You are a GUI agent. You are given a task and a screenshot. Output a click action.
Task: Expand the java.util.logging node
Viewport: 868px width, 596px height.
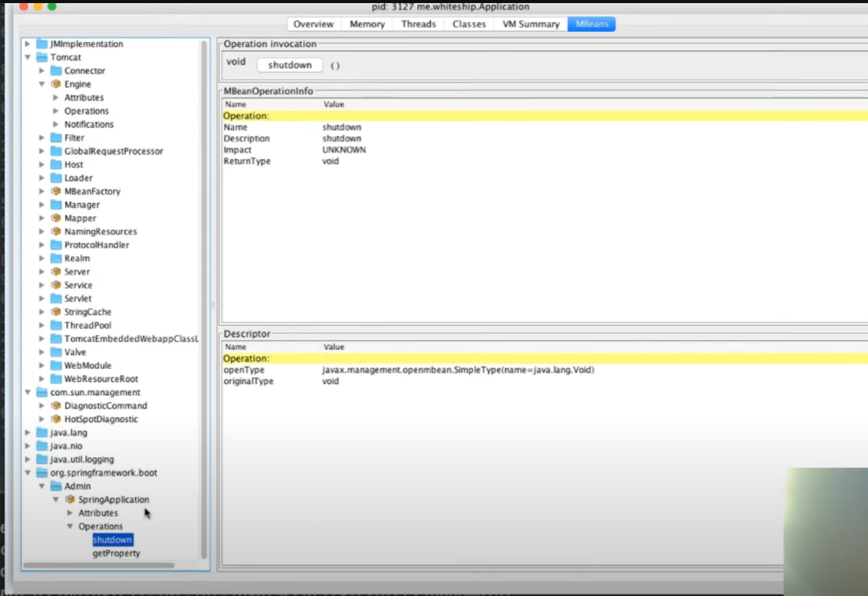(27, 460)
